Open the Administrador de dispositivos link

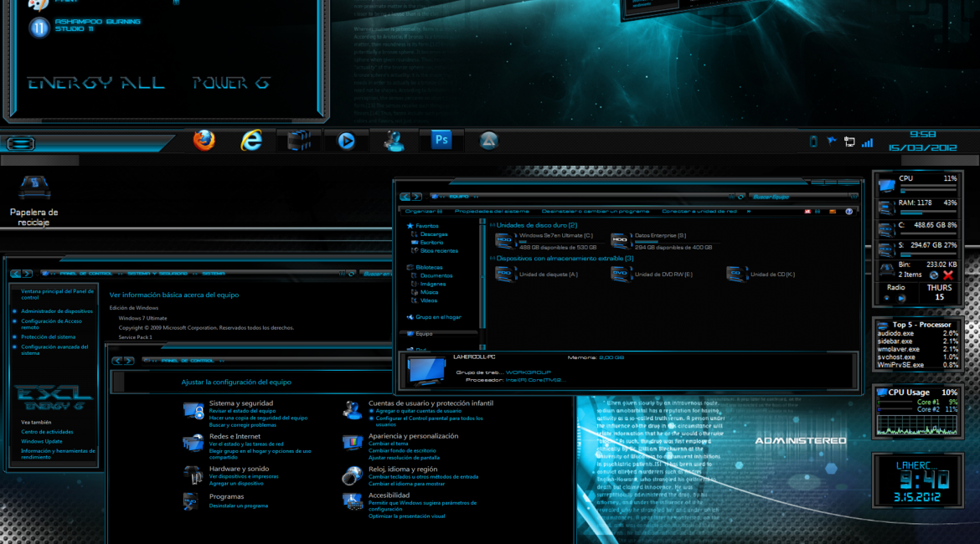point(57,311)
